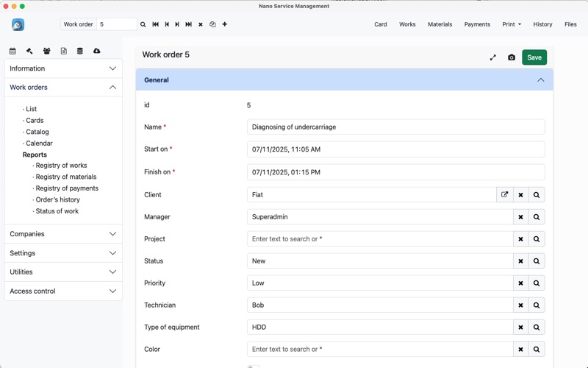
Task: Clear the Project field
Action: pos(520,239)
